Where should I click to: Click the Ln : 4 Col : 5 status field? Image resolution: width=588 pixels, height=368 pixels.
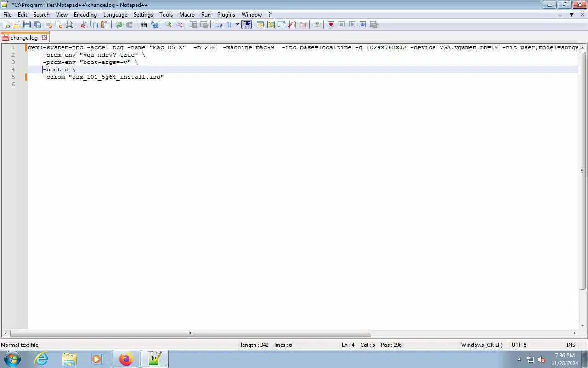(358, 345)
